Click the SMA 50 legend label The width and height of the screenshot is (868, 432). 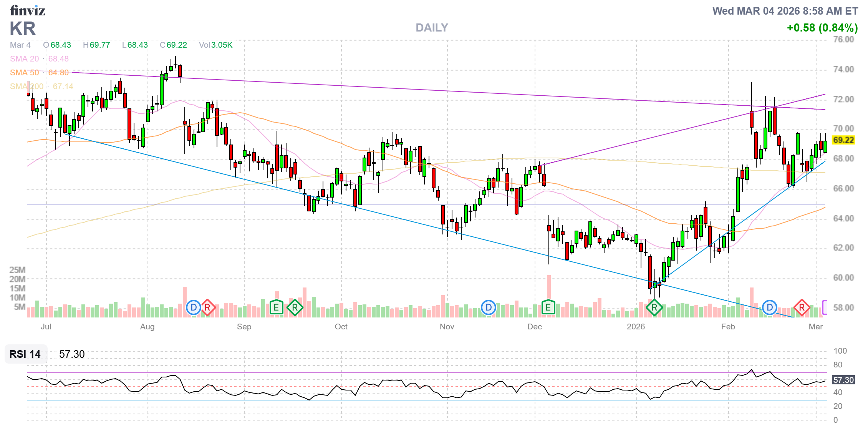(24, 73)
